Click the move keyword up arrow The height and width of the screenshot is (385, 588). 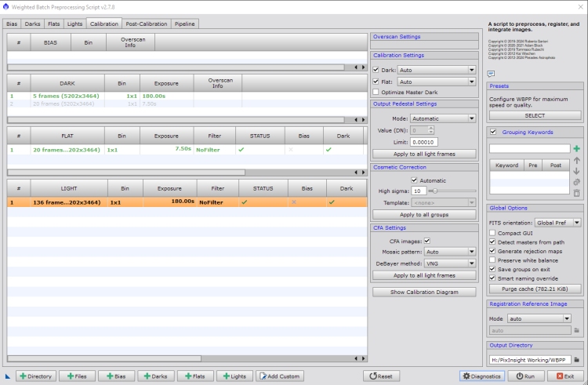point(576,160)
